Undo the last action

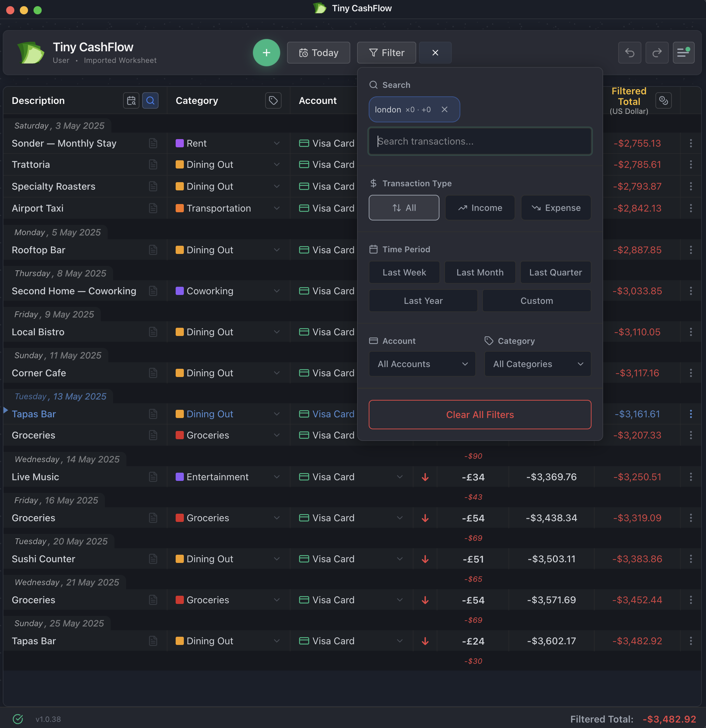point(629,53)
